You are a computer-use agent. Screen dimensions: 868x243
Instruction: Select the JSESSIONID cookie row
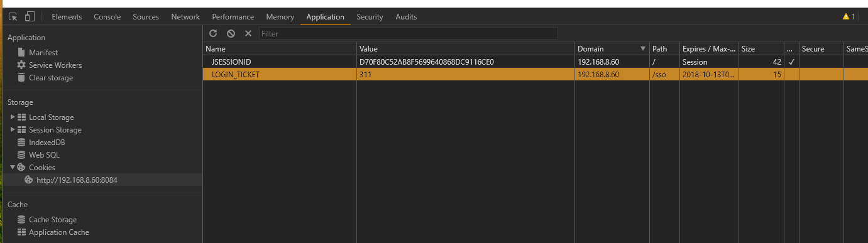click(536, 62)
